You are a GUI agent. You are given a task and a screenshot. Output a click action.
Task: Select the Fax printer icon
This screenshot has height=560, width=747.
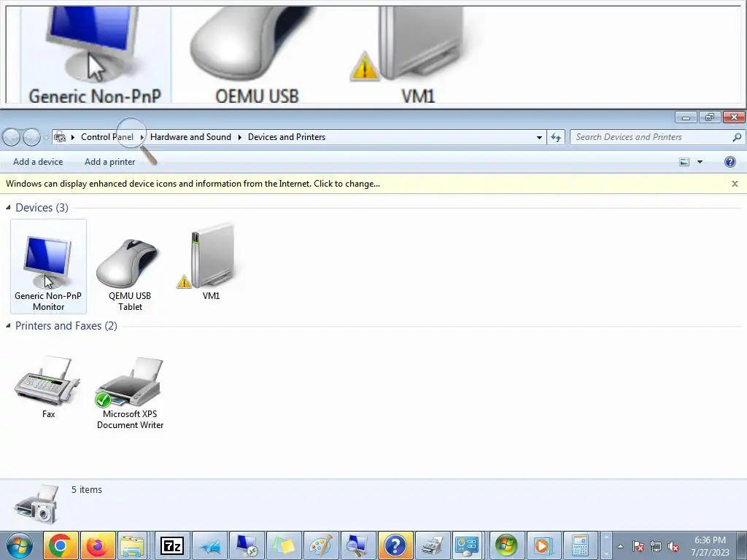47,386
